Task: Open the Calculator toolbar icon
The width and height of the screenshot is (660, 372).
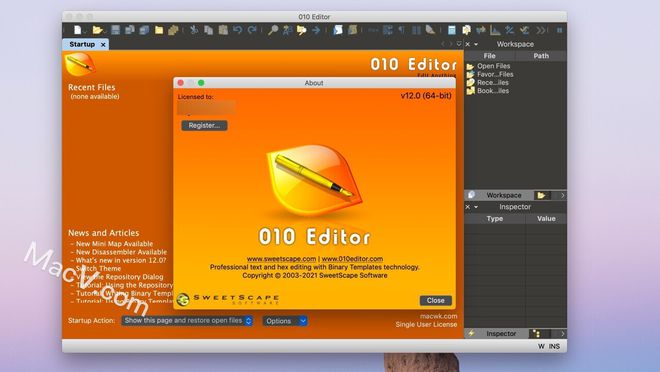Action: [x=452, y=30]
